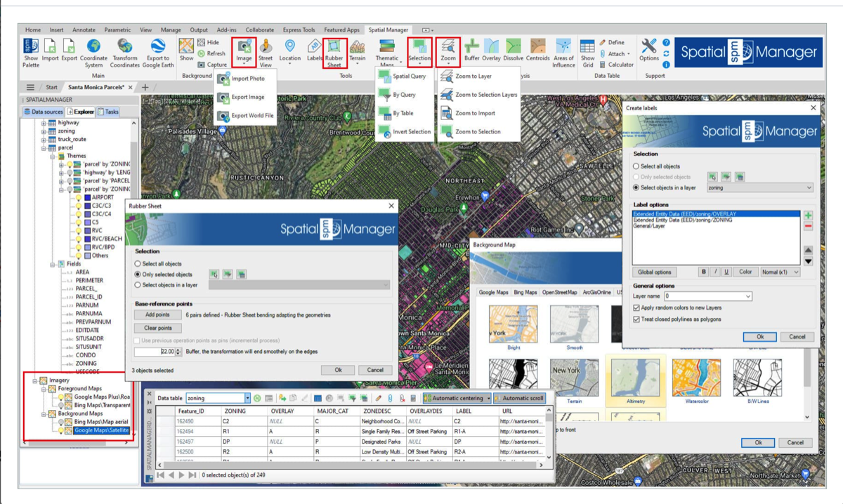The image size is (843, 504).
Task: Choose Export World File menu entry
Action: [246, 115]
